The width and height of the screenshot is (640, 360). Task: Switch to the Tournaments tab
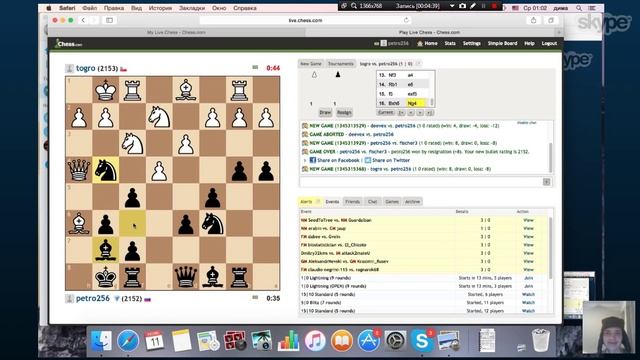click(340, 64)
